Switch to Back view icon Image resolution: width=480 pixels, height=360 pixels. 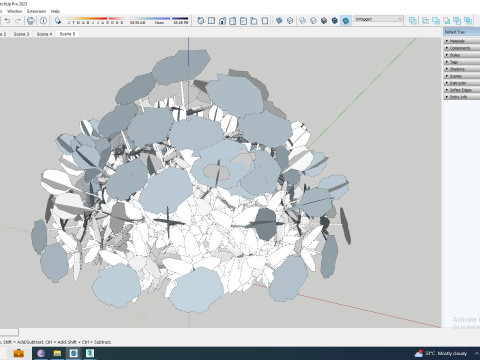(243, 21)
